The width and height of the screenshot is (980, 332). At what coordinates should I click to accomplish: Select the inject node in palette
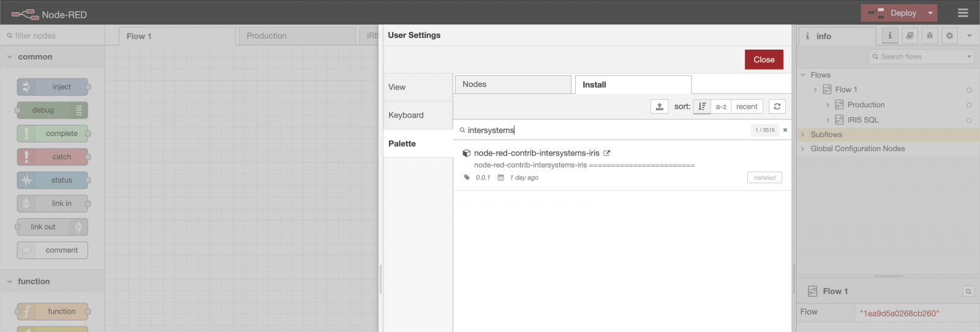point(53,87)
